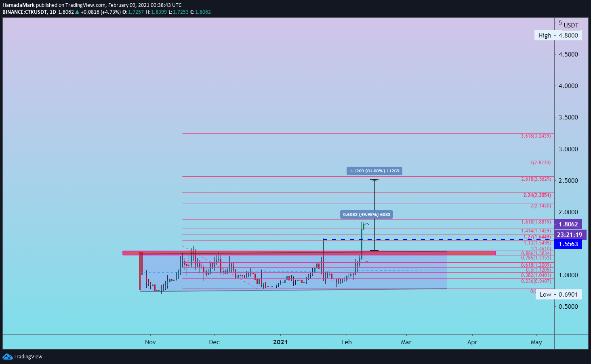This screenshot has width=591, height=364.
Task: Select the 0.5(1.1205) Fibonacci level label
Action: point(538,270)
